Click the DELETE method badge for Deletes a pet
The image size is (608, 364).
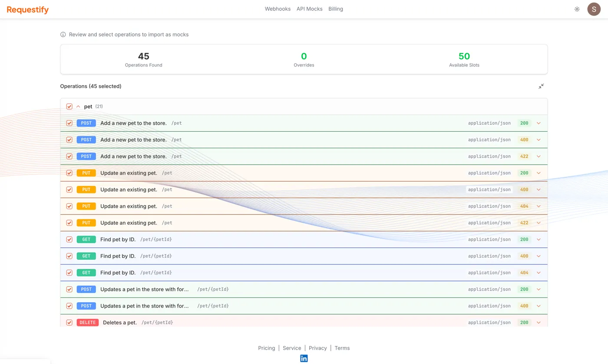pos(88,322)
